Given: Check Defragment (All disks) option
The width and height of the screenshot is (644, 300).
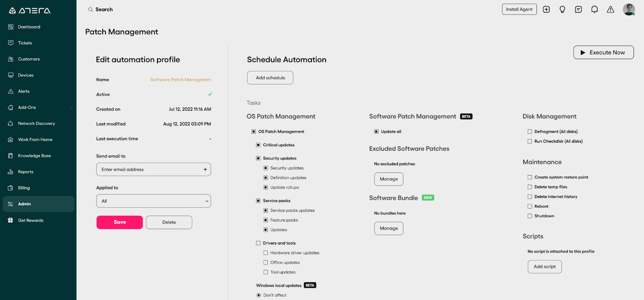Looking at the screenshot, I should tap(530, 132).
